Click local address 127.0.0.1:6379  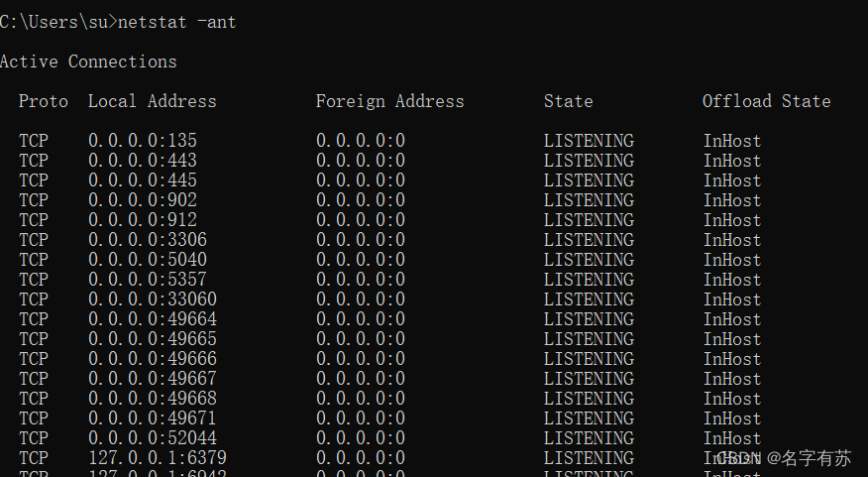(x=158, y=458)
